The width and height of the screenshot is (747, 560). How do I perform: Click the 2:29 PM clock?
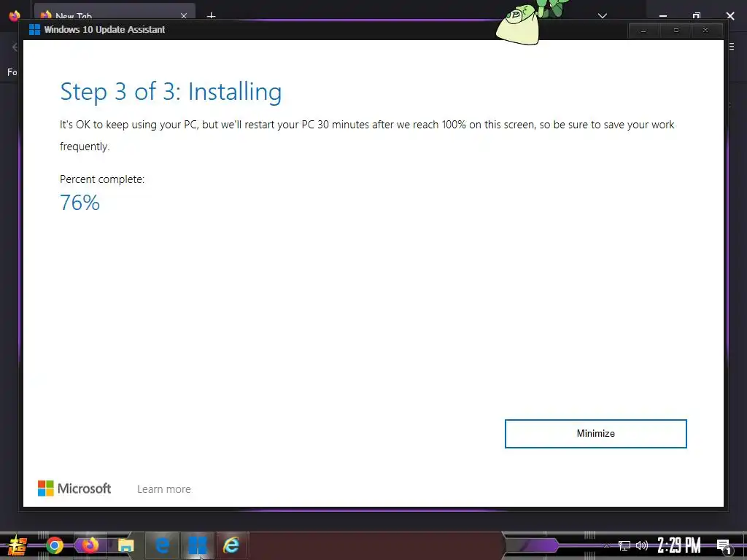pos(679,545)
